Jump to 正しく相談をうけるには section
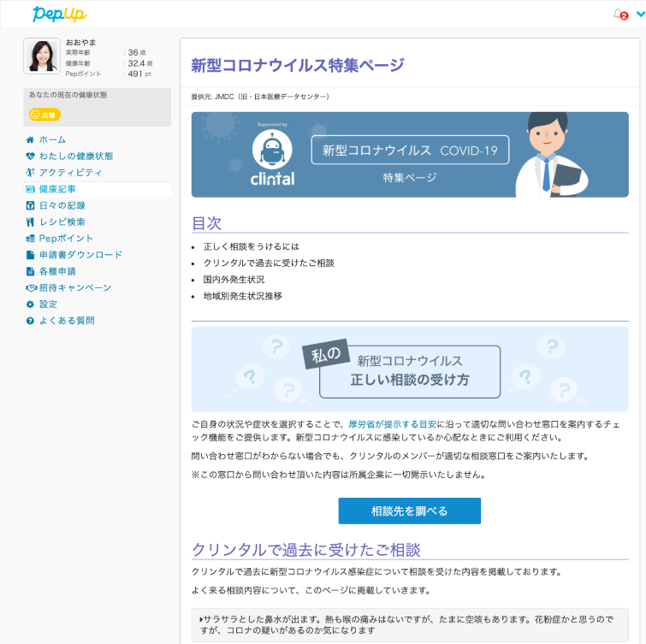646x644 pixels. coord(251,246)
